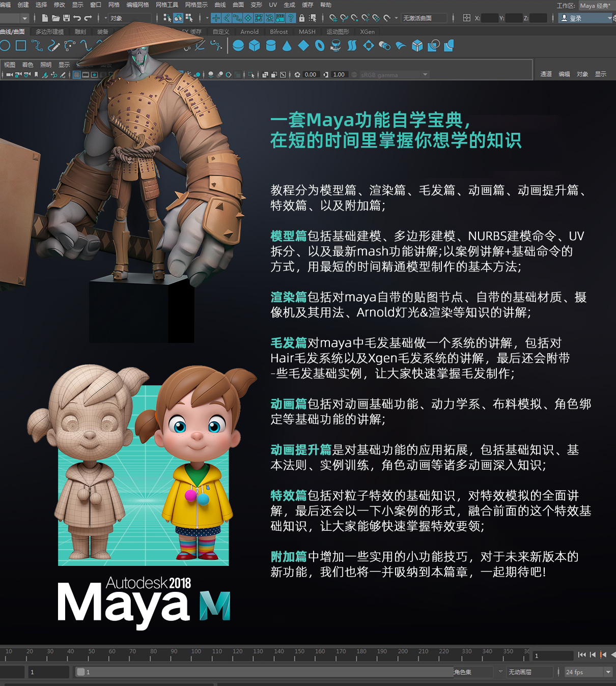Create a polygon torus from the shelf
This screenshot has width=616, height=686.
pyautogui.click(x=320, y=46)
